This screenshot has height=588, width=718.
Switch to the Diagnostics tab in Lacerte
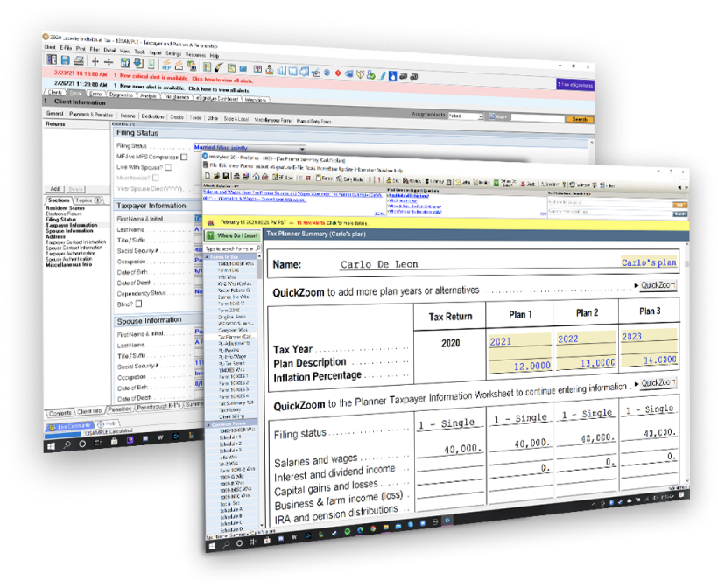tap(121, 94)
